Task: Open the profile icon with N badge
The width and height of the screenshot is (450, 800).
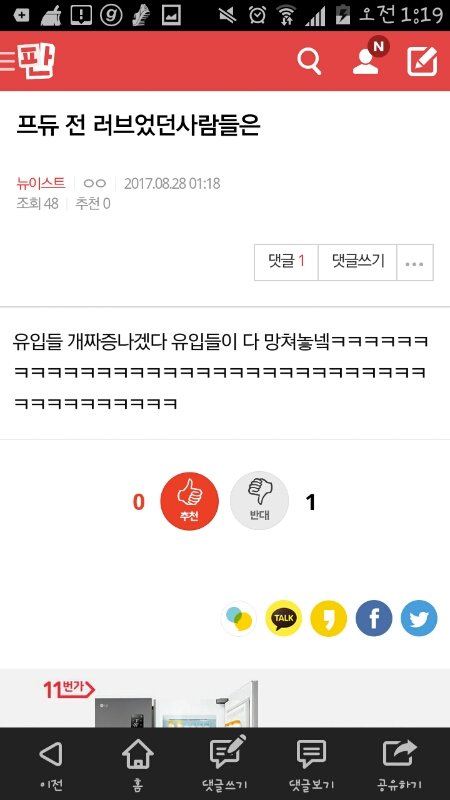Action: click(370, 57)
